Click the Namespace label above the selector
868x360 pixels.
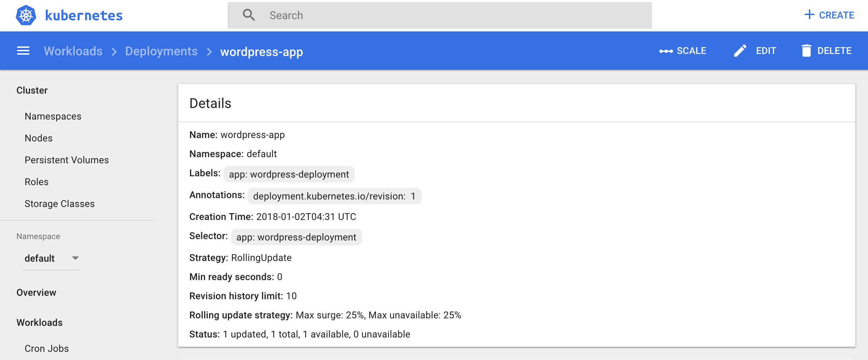tap(38, 236)
